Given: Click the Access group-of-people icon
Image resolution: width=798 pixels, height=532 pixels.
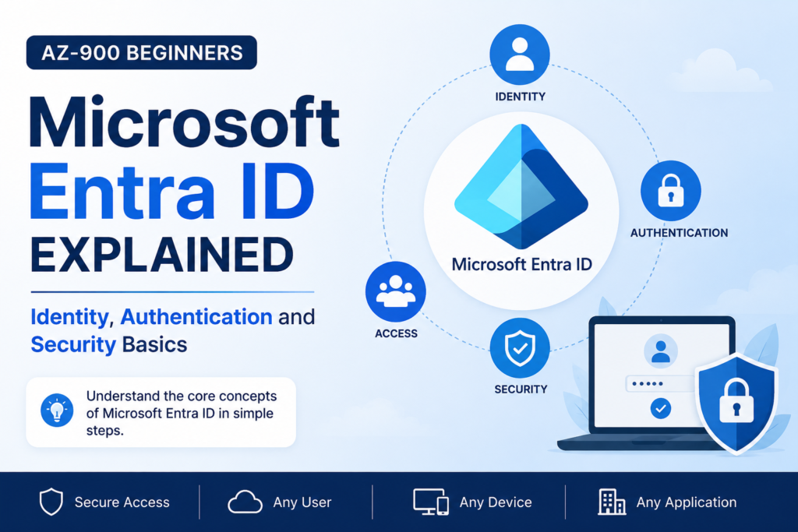Looking at the screenshot, I should 396,291.
